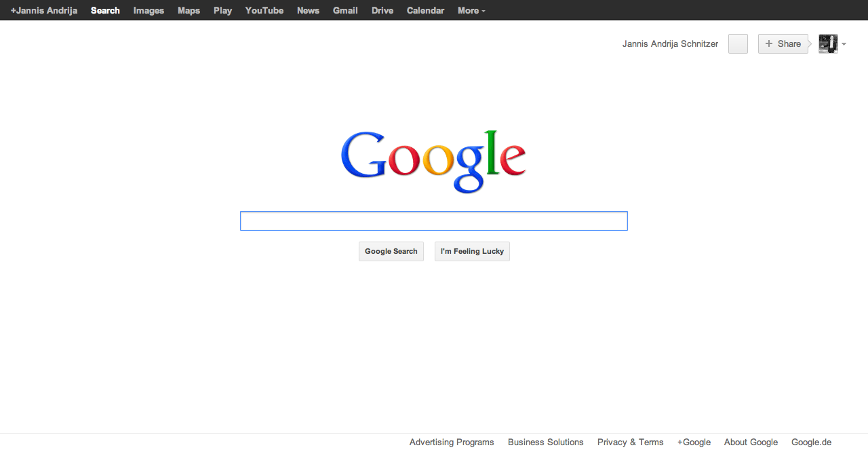Open Privacy & Terms footer link
Screen dimensions: 868x454
tap(631, 442)
